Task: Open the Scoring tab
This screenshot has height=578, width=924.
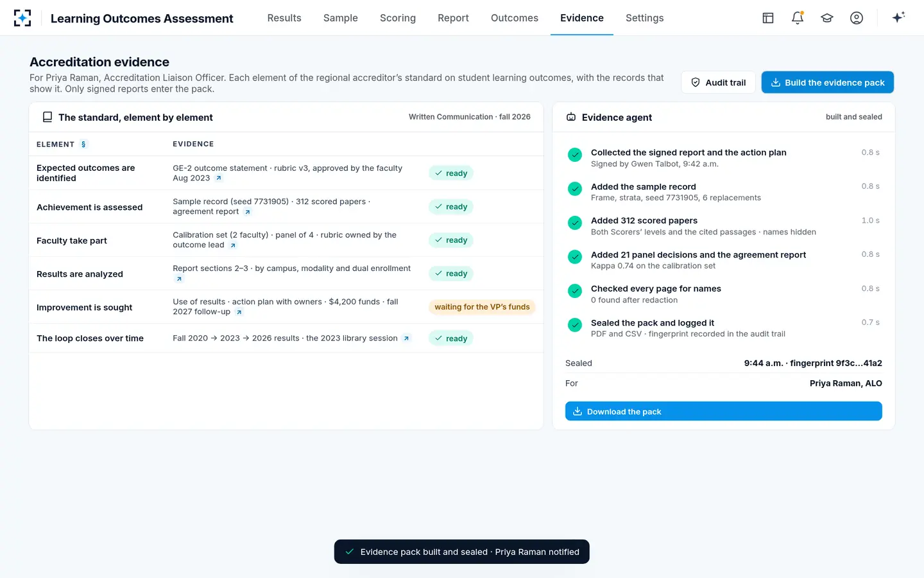Action: pos(398,18)
